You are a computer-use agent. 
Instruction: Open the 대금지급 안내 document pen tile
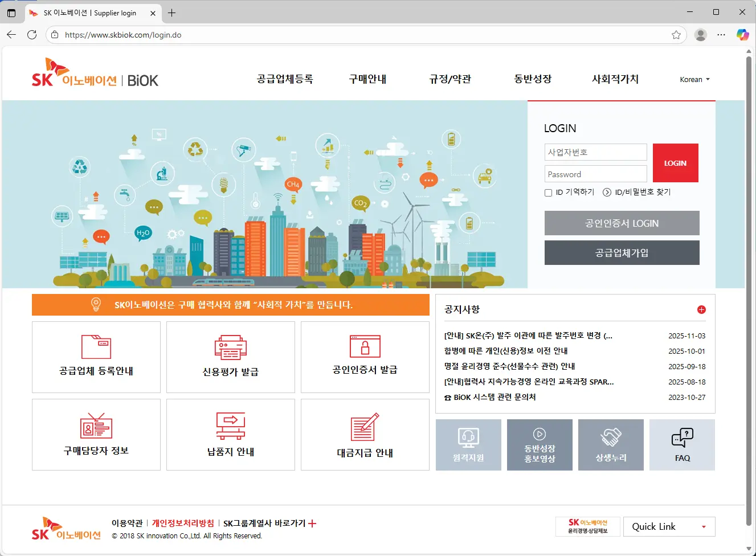(365, 435)
